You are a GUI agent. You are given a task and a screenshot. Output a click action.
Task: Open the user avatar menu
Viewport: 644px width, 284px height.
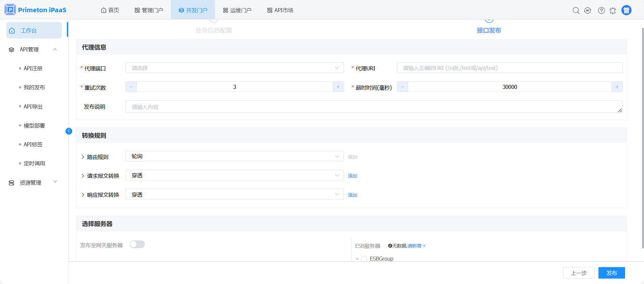click(626, 10)
